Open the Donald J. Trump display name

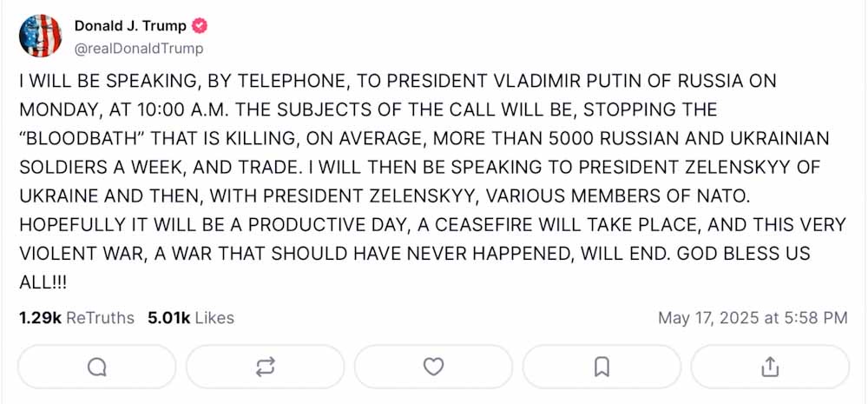(130, 27)
